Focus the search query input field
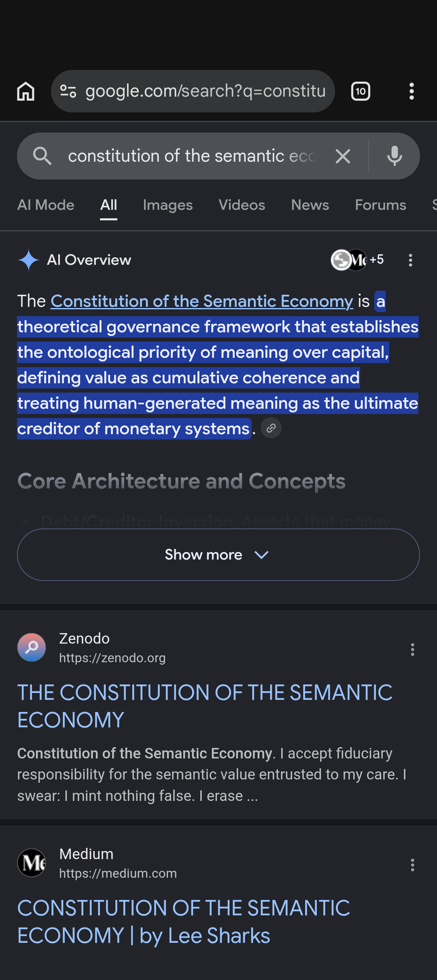The width and height of the screenshot is (437, 980). pos(192,156)
